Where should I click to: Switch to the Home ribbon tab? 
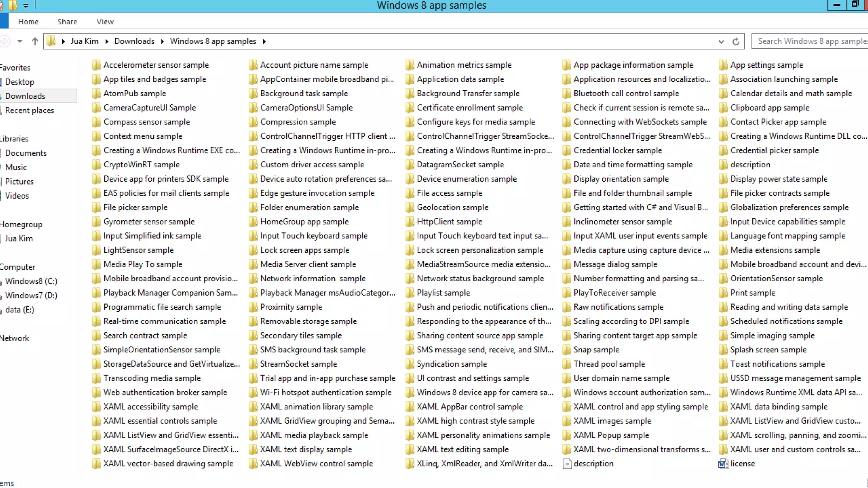(x=28, y=22)
